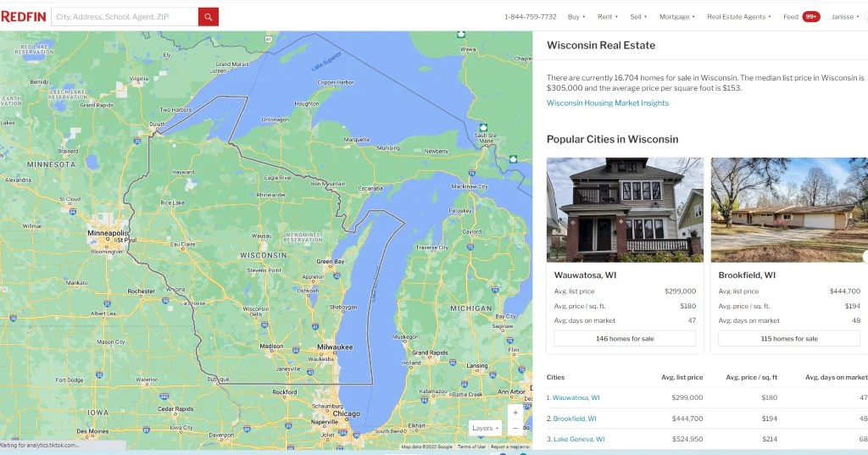Image resolution: width=868 pixels, height=455 pixels.
Task: Click the Marquette label on the map
Action: click(x=357, y=140)
